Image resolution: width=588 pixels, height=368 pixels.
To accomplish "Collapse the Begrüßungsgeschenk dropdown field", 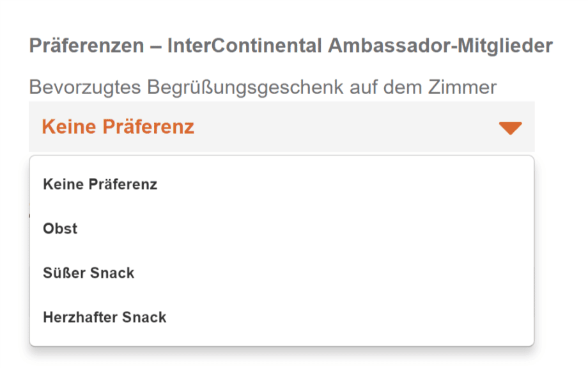I will pos(281,127).
